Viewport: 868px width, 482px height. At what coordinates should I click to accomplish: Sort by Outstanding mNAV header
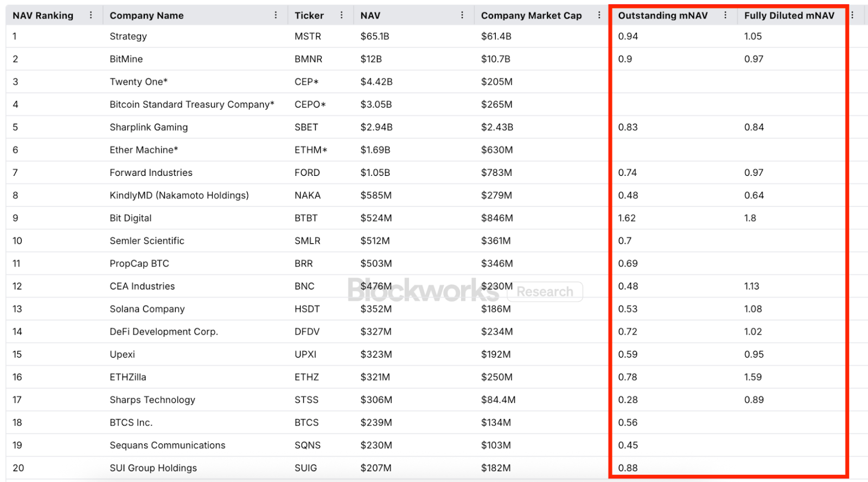(x=663, y=16)
